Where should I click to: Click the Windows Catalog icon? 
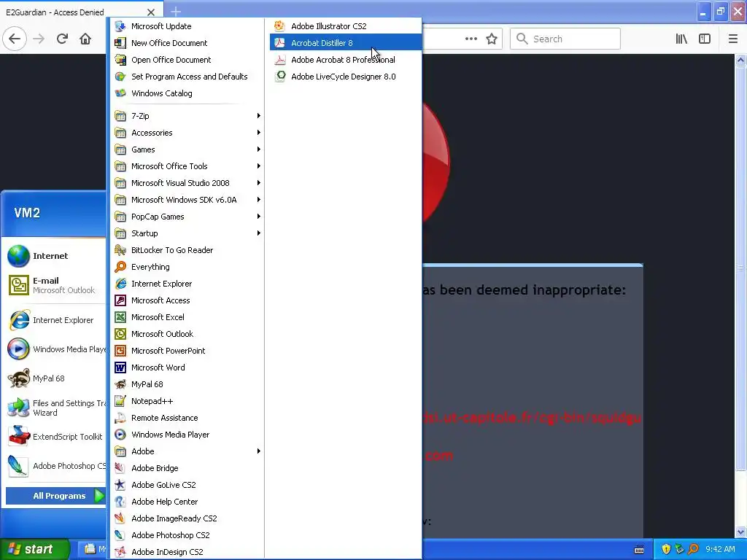pos(120,93)
